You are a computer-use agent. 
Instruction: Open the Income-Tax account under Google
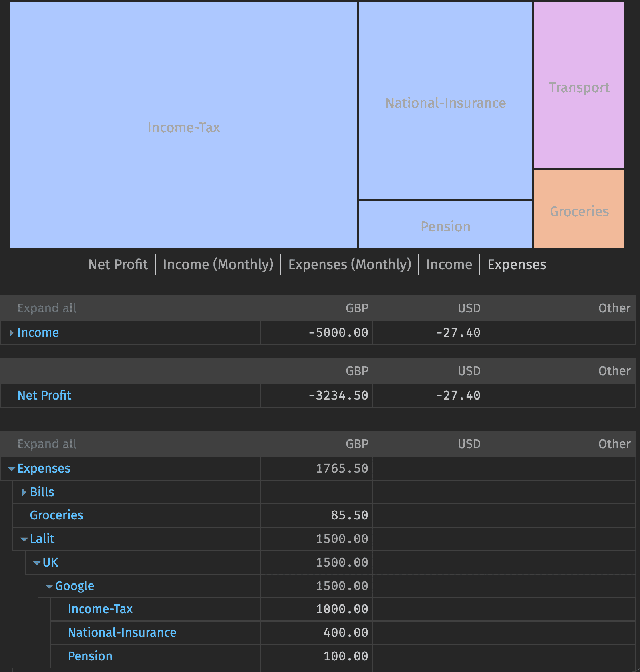point(100,609)
